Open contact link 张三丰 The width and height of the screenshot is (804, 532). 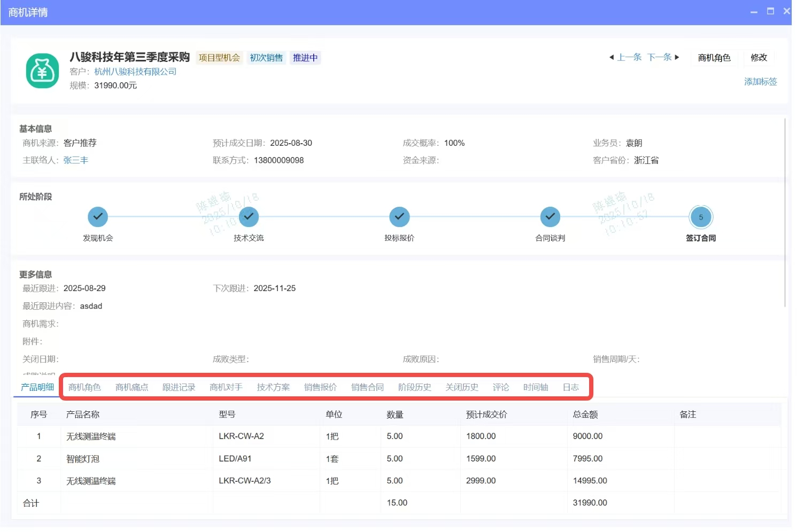[75, 160]
